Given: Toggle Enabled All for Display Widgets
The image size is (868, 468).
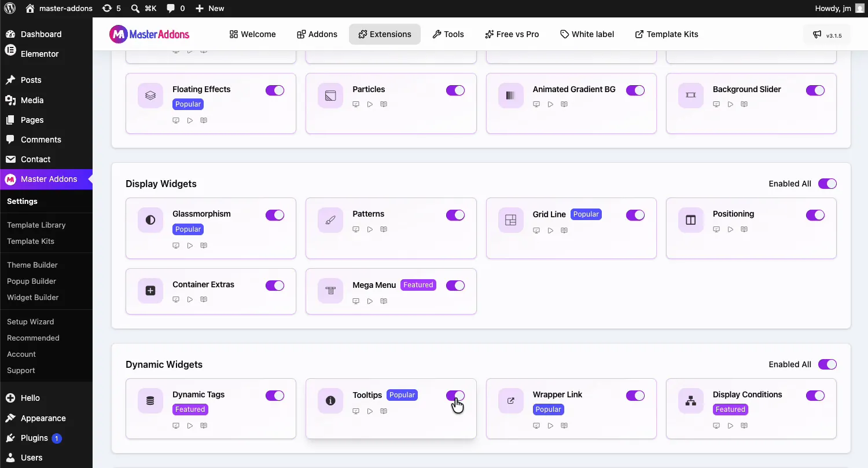Looking at the screenshot, I should pyautogui.click(x=827, y=184).
